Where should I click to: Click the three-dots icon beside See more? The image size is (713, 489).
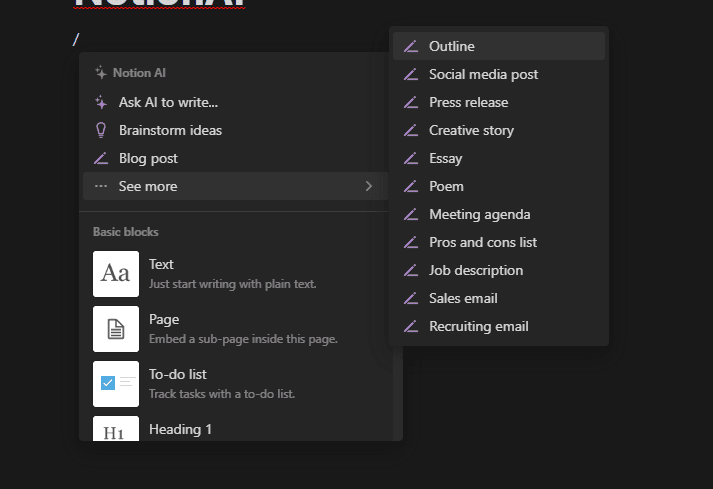coord(101,186)
